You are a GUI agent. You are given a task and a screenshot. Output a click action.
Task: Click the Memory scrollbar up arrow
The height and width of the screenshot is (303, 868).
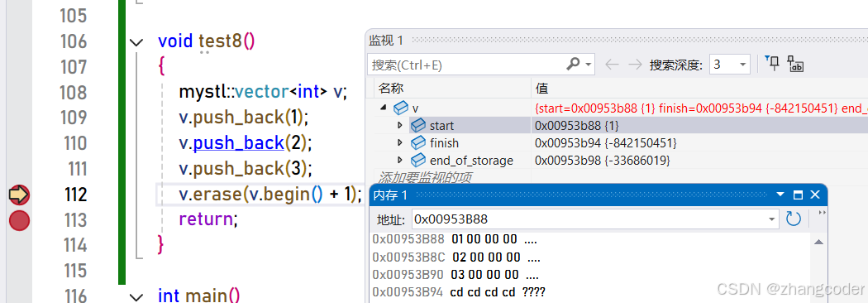819,242
